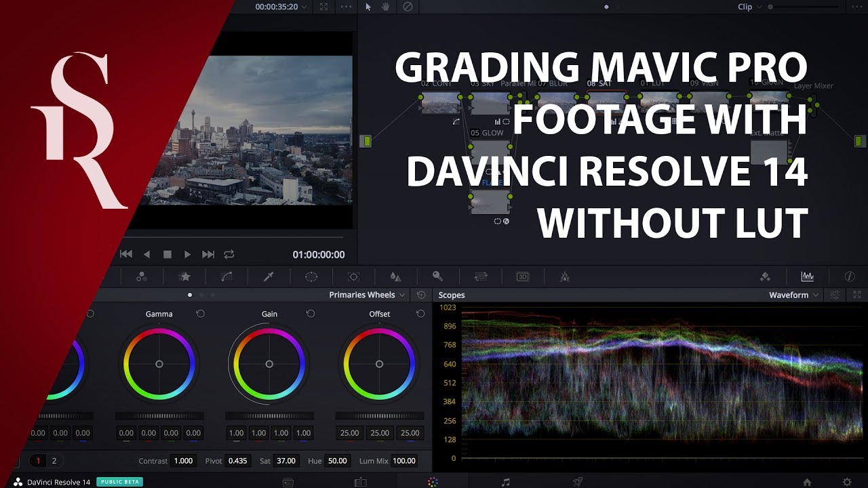Open the Motion Effects star icon palette

point(184,277)
